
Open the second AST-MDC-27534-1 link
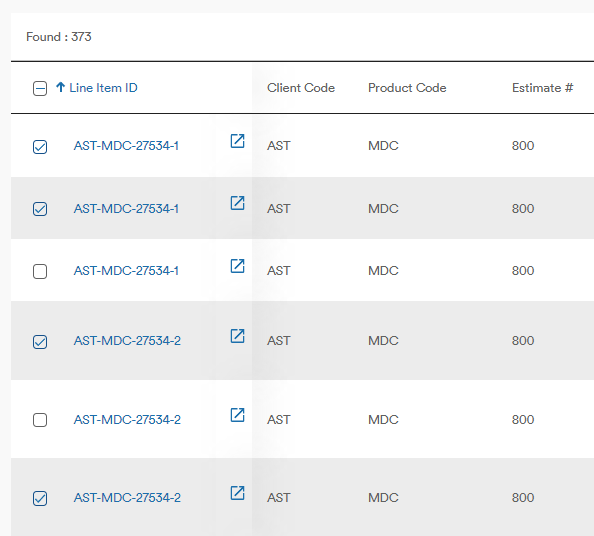click(126, 208)
